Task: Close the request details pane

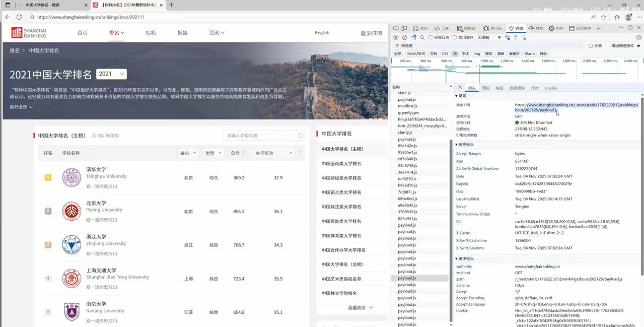Action: tap(460, 88)
